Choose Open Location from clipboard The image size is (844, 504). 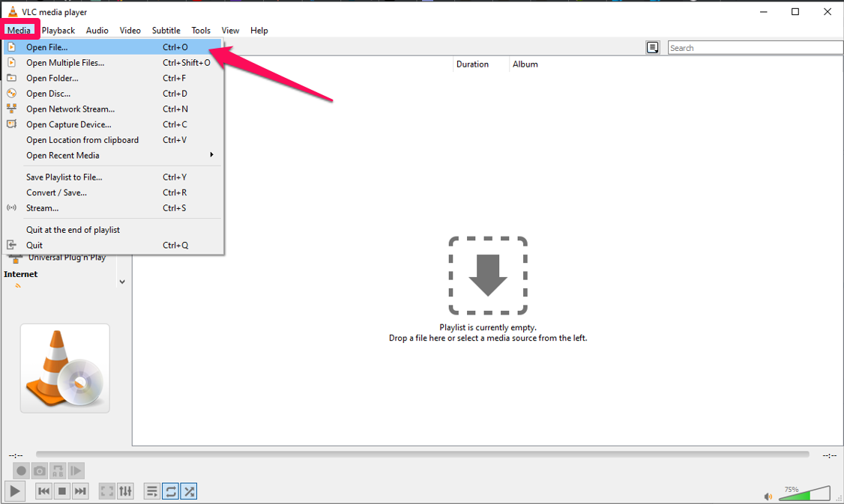click(112, 140)
